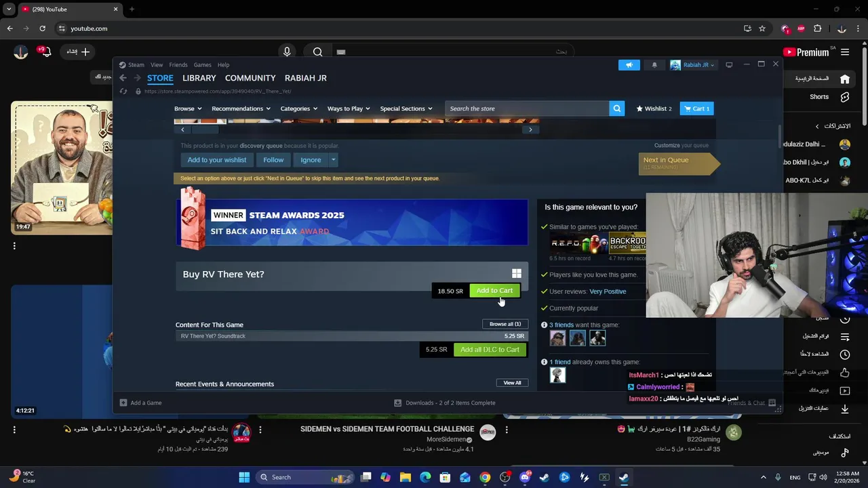Screen dimensions: 868x488
Task: Go back in Steam navigation
Action: point(123,78)
